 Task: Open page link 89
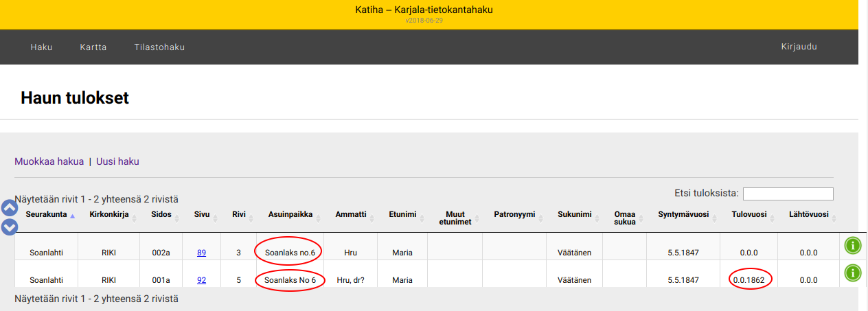(x=201, y=253)
